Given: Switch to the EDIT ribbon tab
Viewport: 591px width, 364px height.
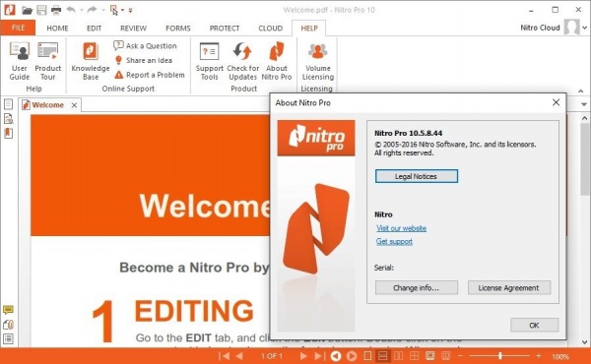Looking at the screenshot, I should coord(94,29).
